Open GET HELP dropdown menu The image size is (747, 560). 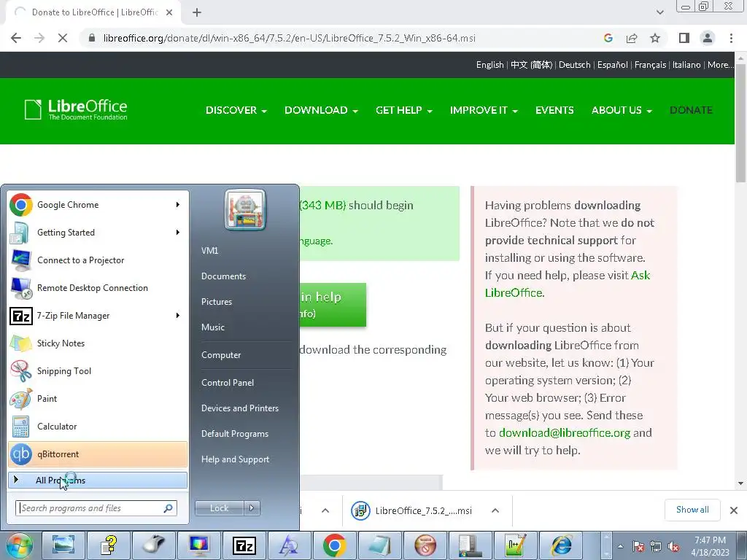pyautogui.click(x=403, y=110)
